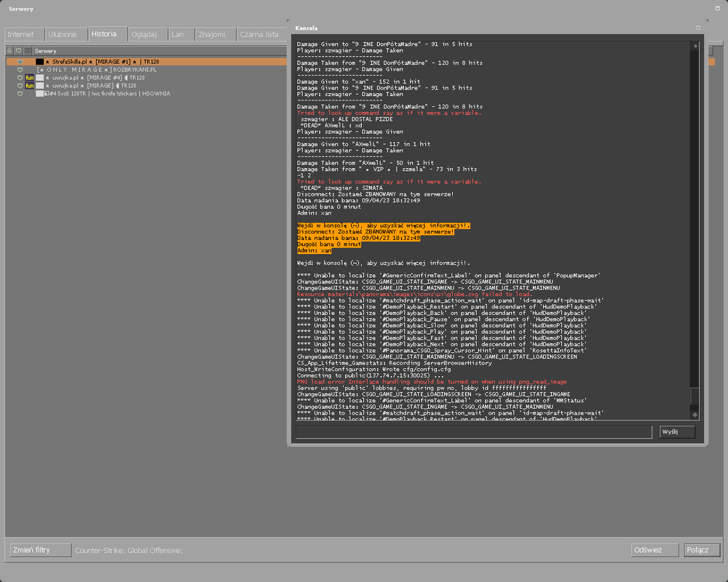The image size is (728, 582).
Task: Click the orange-highlighted 'Data nadania bana' line
Action: [x=358, y=238]
